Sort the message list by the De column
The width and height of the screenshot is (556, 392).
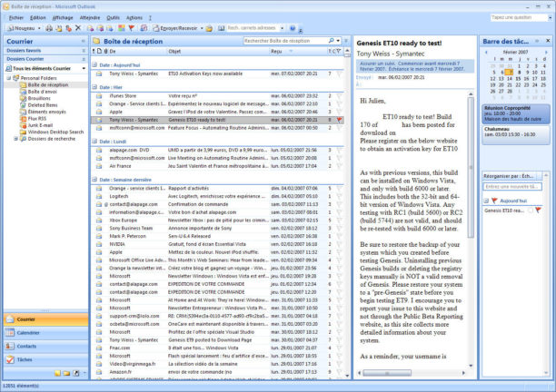click(x=137, y=52)
